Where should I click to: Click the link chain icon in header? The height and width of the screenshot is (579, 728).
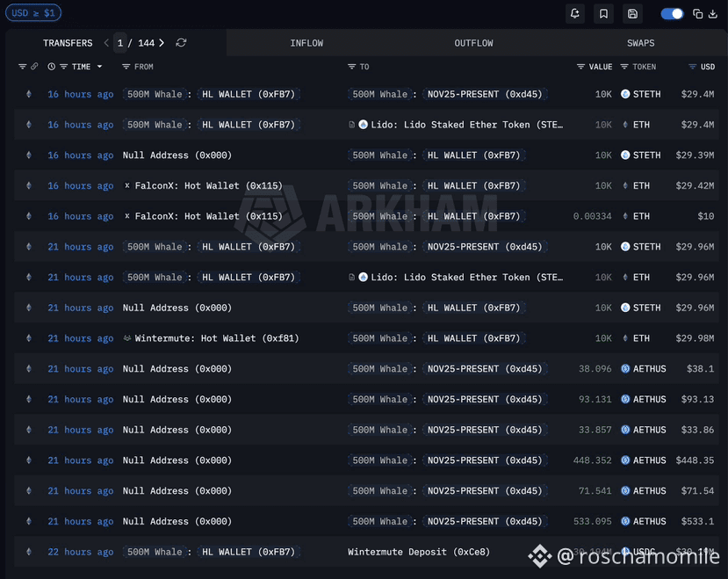coord(34,67)
